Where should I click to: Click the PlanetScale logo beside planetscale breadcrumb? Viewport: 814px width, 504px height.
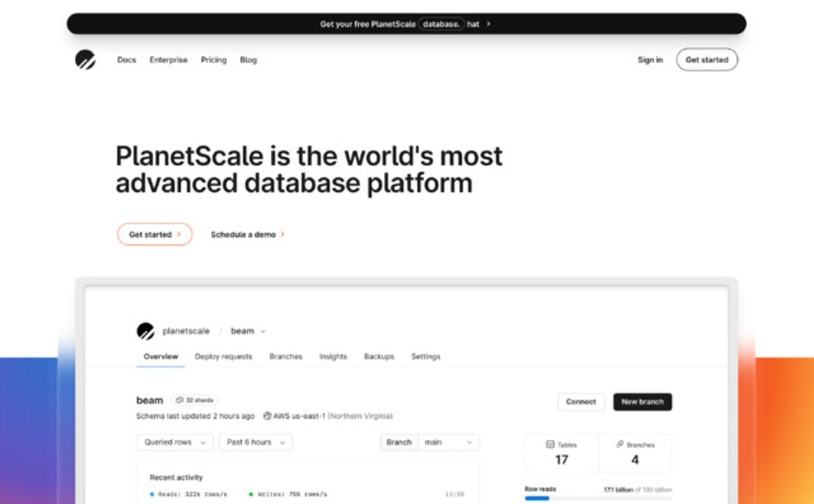tap(145, 331)
